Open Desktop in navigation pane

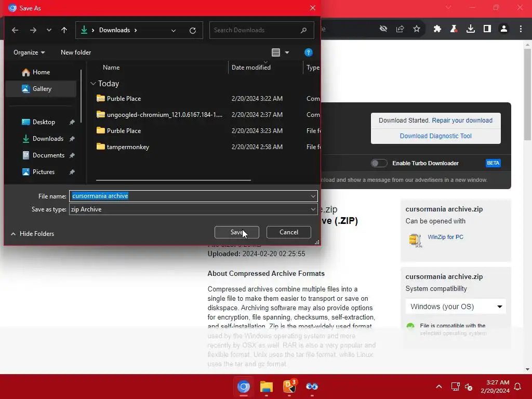[x=43, y=122]
